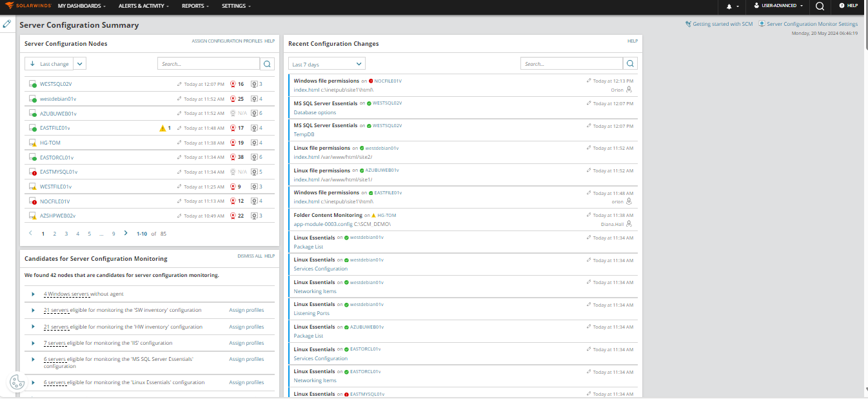This screenshot has height=399, width=868.
Task: Expand the 4 Windows servers without agent row
Action: click(33, 294)
